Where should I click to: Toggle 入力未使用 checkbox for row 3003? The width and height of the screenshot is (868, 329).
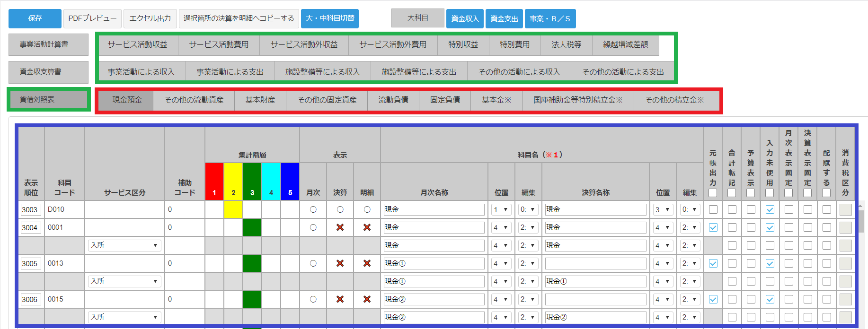(770, 209)
